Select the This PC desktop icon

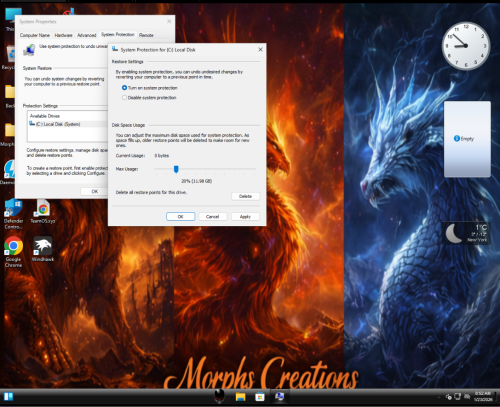[x=11, y=19]
